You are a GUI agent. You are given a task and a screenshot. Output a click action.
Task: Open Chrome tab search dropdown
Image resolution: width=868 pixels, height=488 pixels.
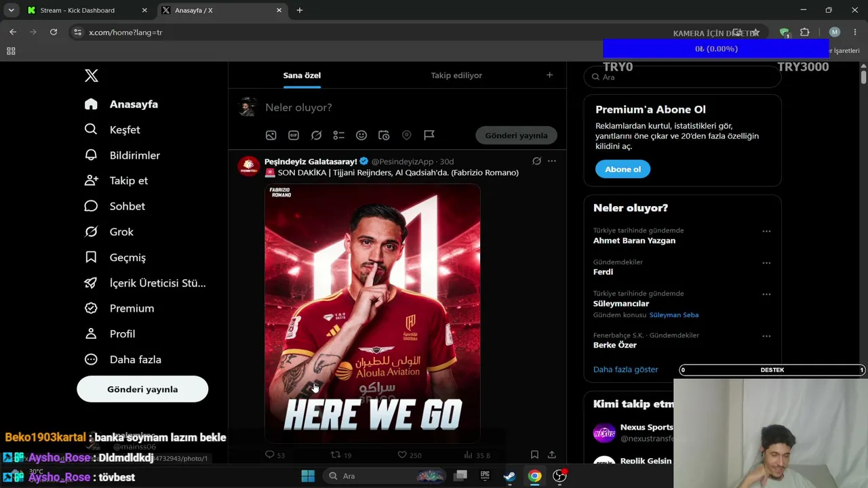point(12,10)
